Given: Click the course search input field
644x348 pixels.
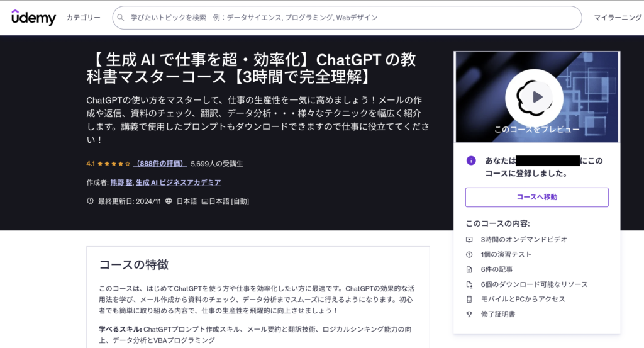Looking at the screenshot, I should (x=352, y=18).
